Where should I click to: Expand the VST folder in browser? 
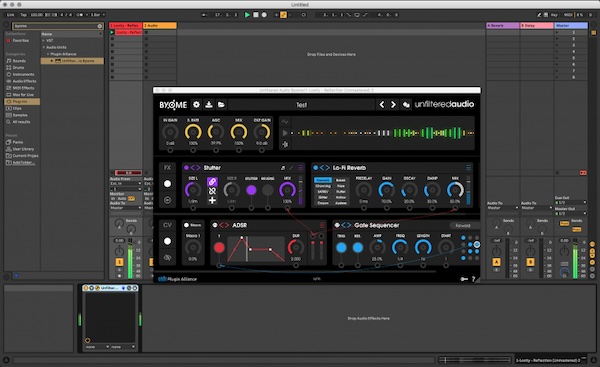point(43,41)
